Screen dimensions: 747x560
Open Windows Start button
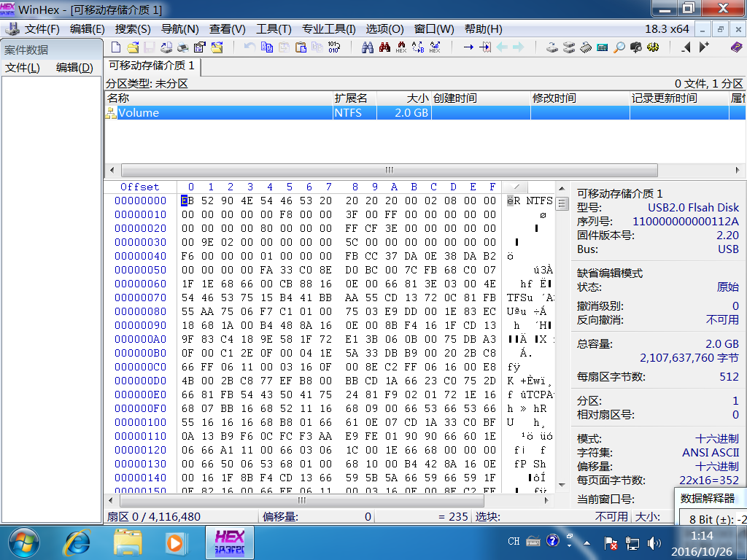tap(24, 543)
